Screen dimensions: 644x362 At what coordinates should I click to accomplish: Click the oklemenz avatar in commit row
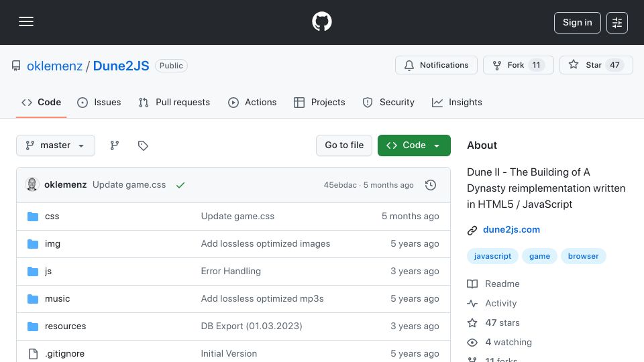click(x=32, y=185)
